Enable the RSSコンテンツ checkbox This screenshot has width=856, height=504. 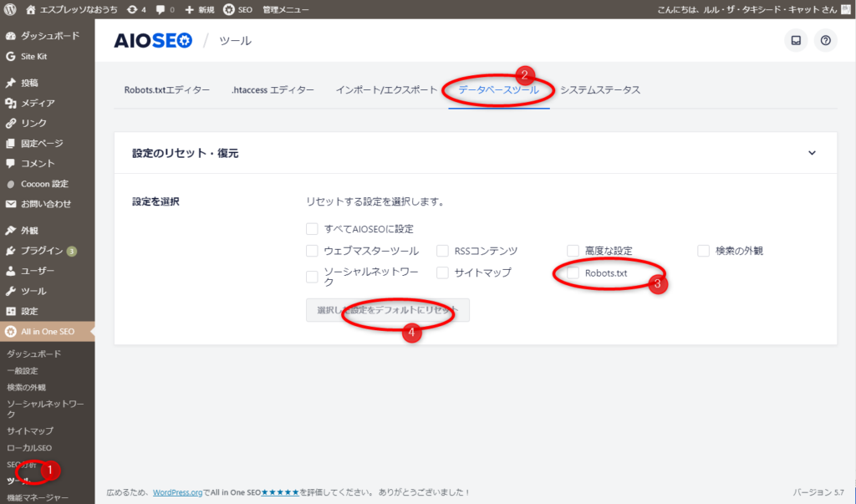442,251
